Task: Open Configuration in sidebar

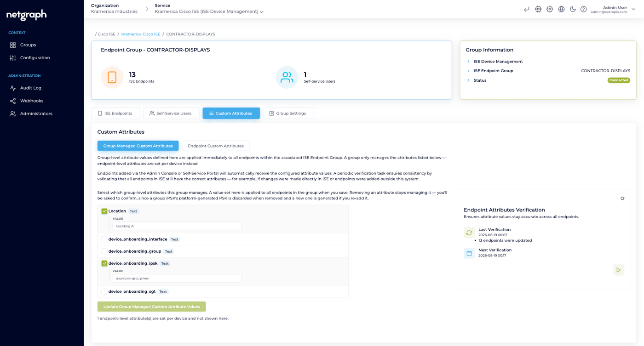Action: tap(35, 58)
